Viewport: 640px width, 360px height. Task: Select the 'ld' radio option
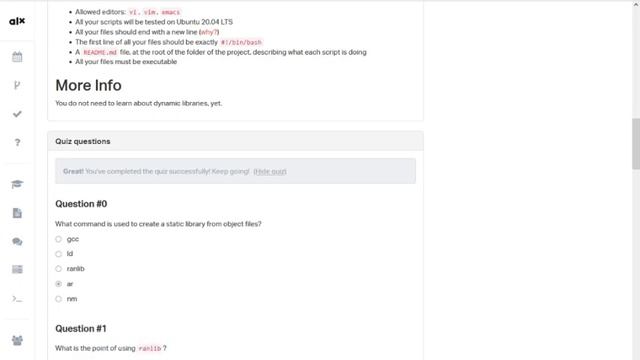pos(58,254)
